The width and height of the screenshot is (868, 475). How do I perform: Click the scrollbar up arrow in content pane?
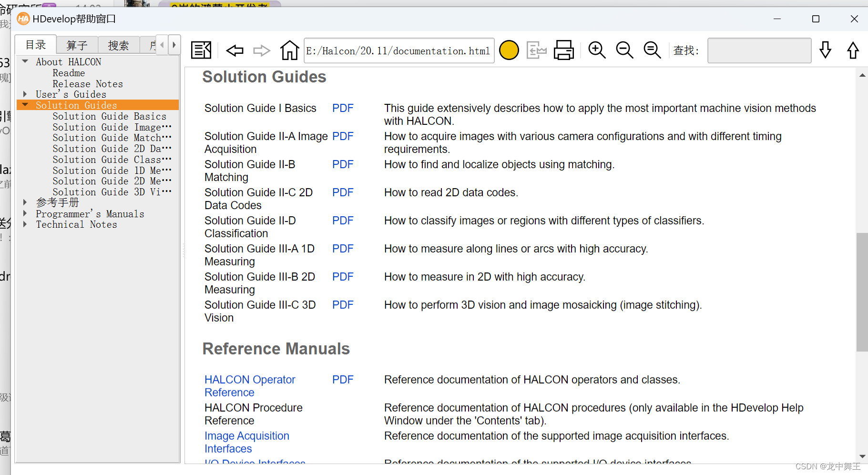[x=862, y=75]
